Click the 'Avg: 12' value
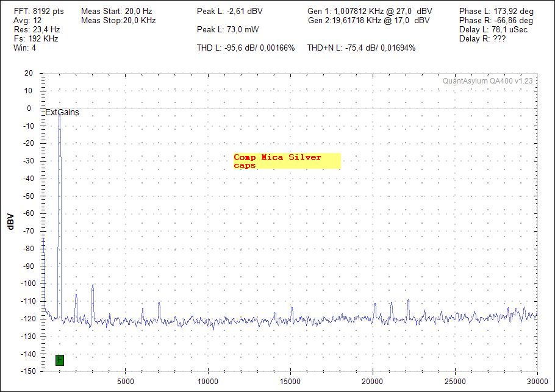 click(x=27, y=21)
